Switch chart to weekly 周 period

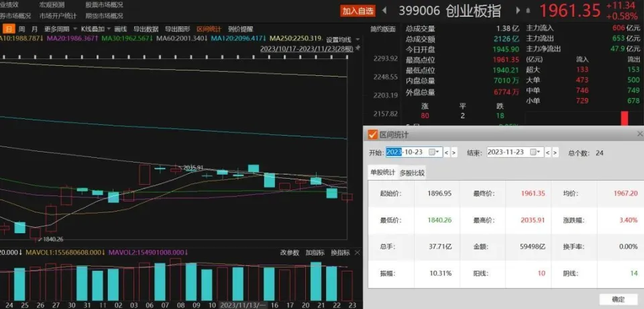21,29
